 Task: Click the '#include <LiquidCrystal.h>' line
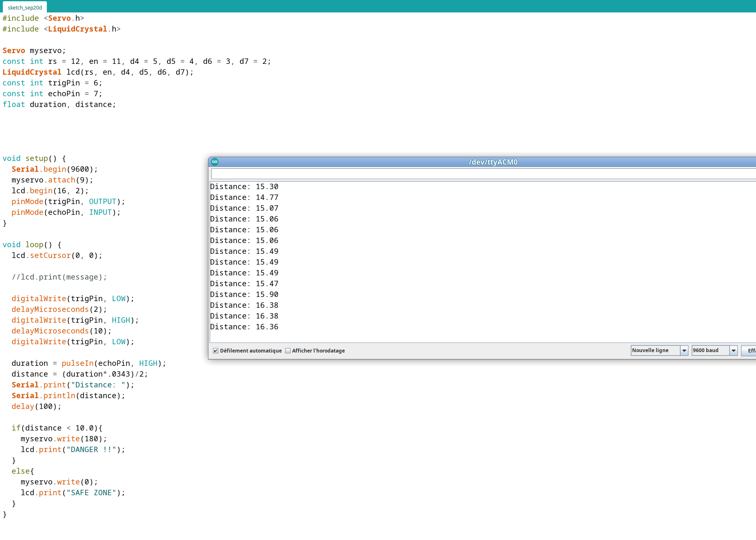[62, 29]
